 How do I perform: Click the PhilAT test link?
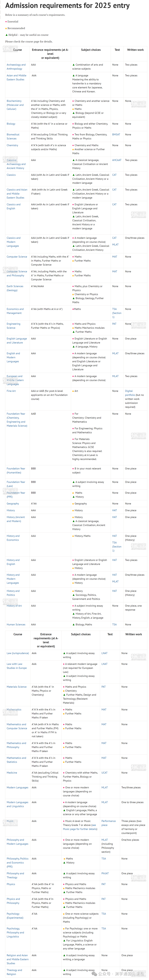(105, 873)
